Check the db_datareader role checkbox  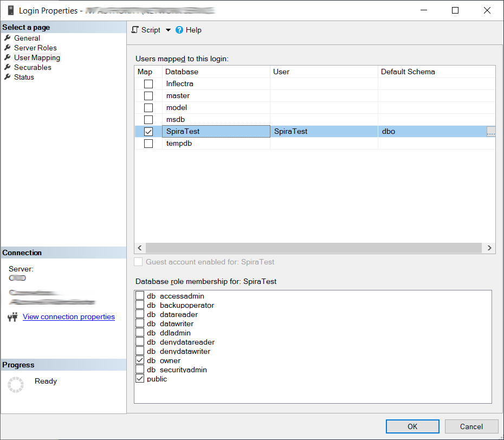pyautogui.click(x=140, y=314)
